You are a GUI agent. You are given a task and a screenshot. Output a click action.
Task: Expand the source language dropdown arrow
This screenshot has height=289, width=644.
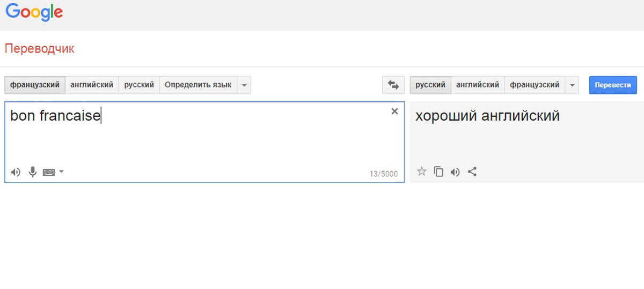[244, 85]
